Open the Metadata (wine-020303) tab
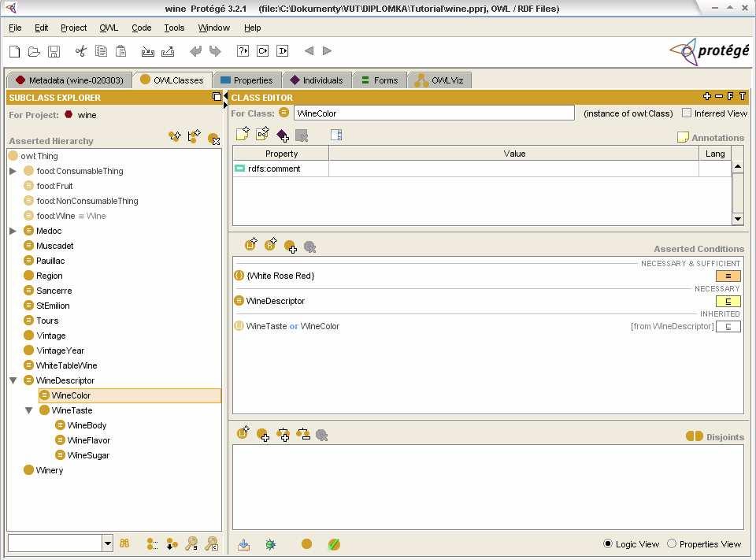Screen dimensions: 756x560 click(x=69, y=80)
